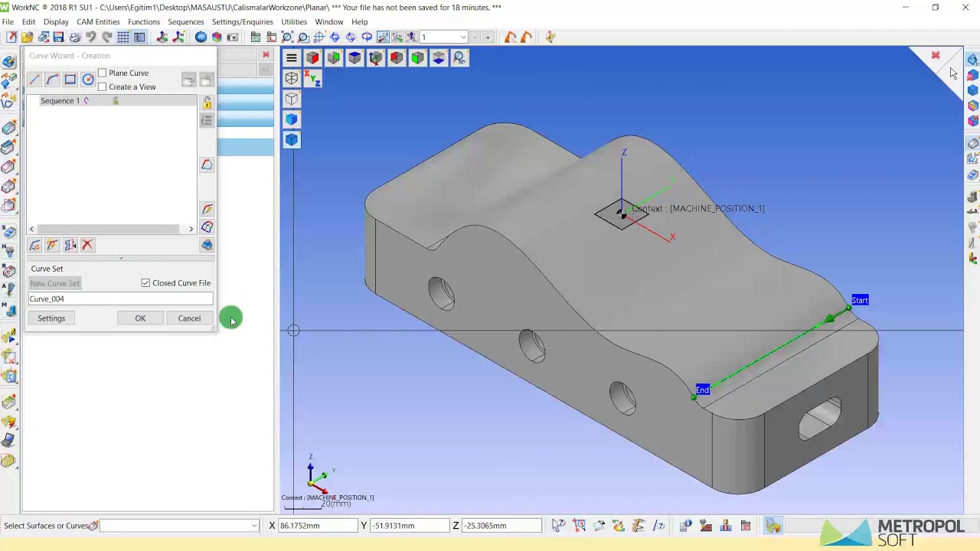Image resolution: width=980 pixels, height=551 pixels.
Task: Open the Select Surfaces or Curves dropdown
Action: point(254,526)
